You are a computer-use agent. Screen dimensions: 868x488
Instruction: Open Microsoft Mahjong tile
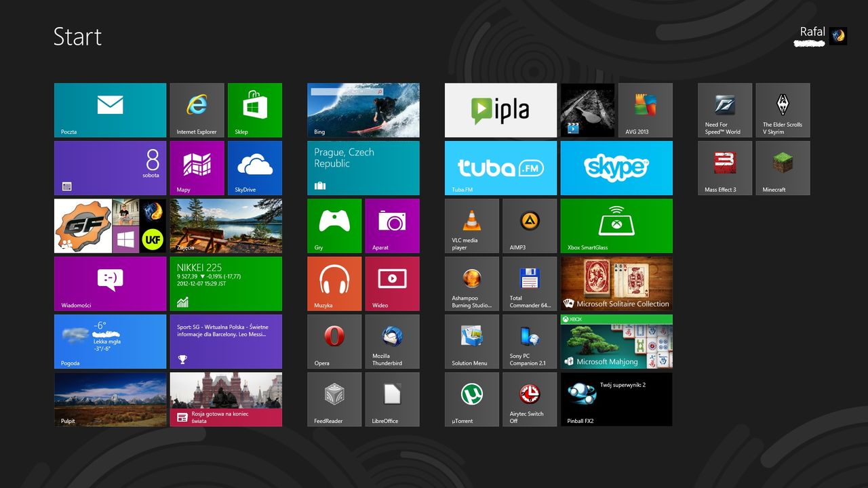coord(616,342)
